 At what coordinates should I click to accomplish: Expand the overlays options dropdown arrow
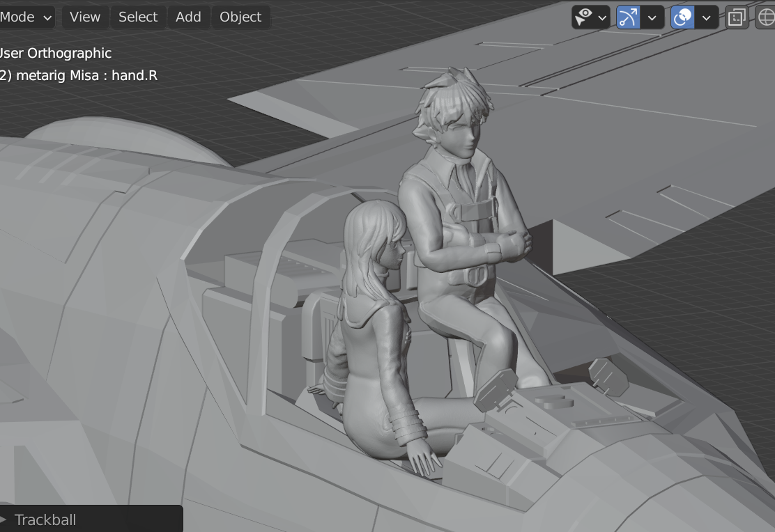(x=707, y=18)
